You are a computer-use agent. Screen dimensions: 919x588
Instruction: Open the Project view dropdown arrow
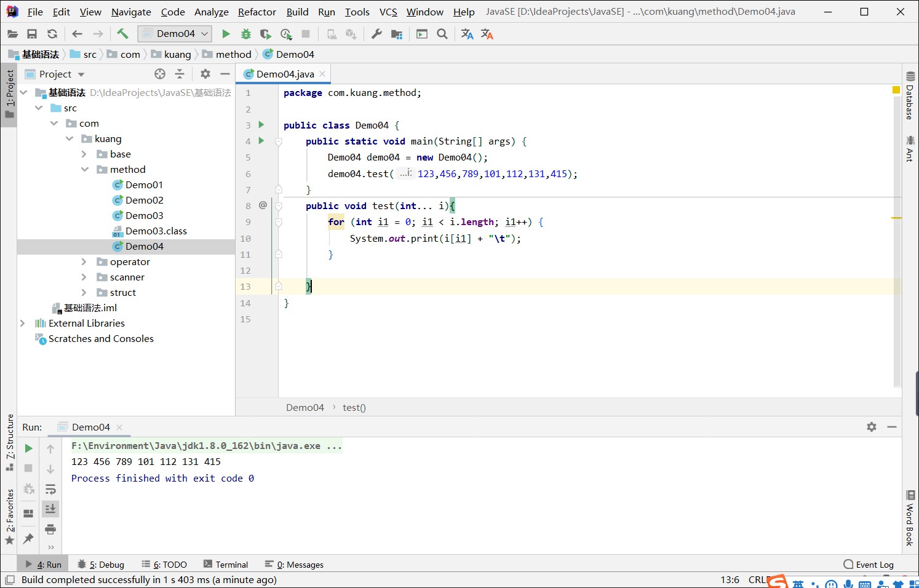[81, 74]
